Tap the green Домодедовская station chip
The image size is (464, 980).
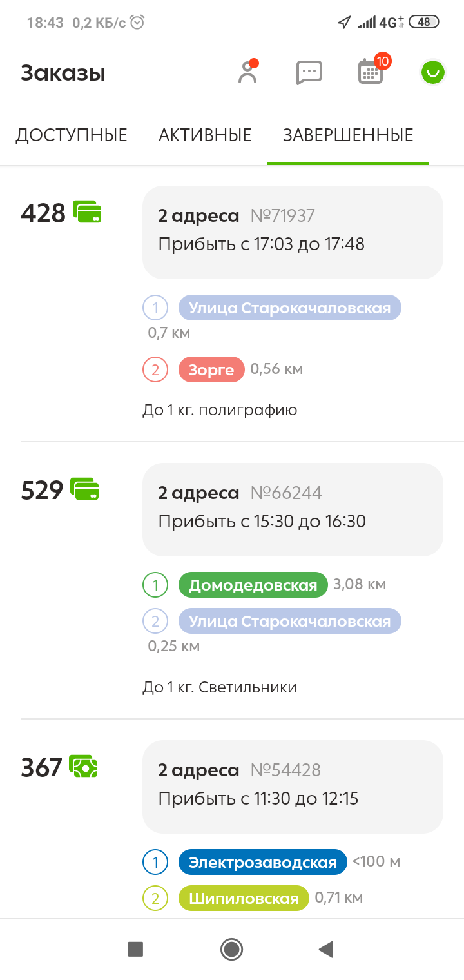253,585
